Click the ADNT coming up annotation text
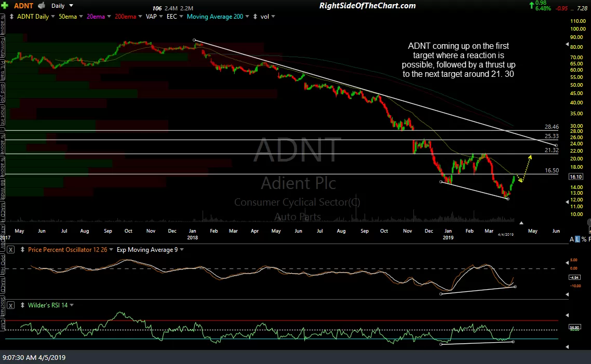This screenshot has height=364, width=591. (x=459, y=60)
